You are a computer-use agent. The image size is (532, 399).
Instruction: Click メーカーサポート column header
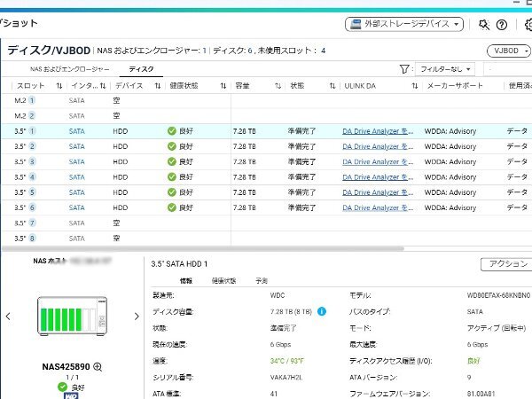pos(455,86)
